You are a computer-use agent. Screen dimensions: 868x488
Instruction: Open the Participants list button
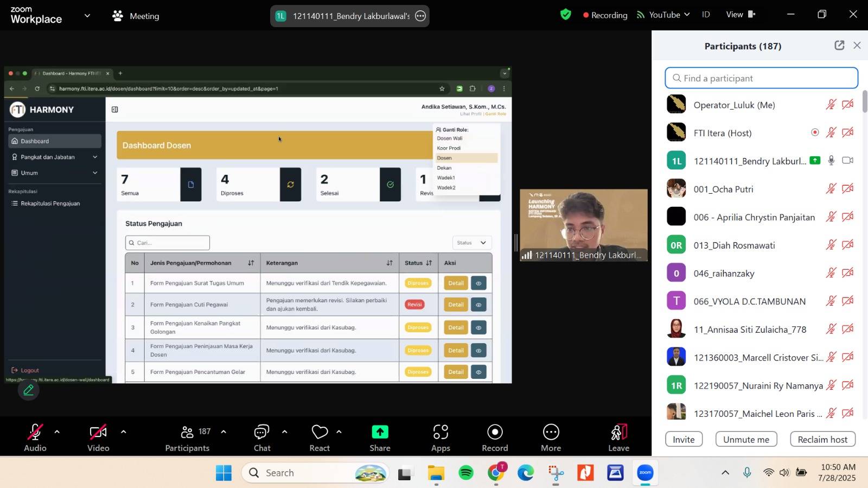click(188, 437)
